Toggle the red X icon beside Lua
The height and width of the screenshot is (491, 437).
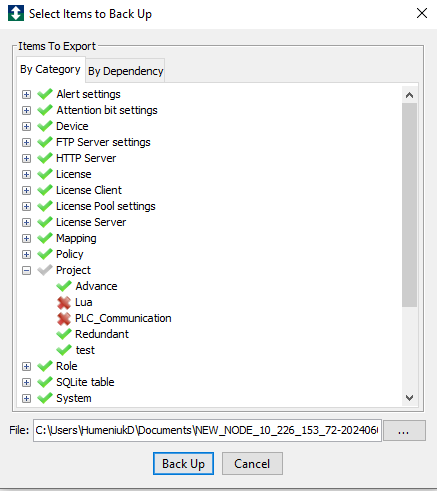pyautogui.click(x=64, y=303)
